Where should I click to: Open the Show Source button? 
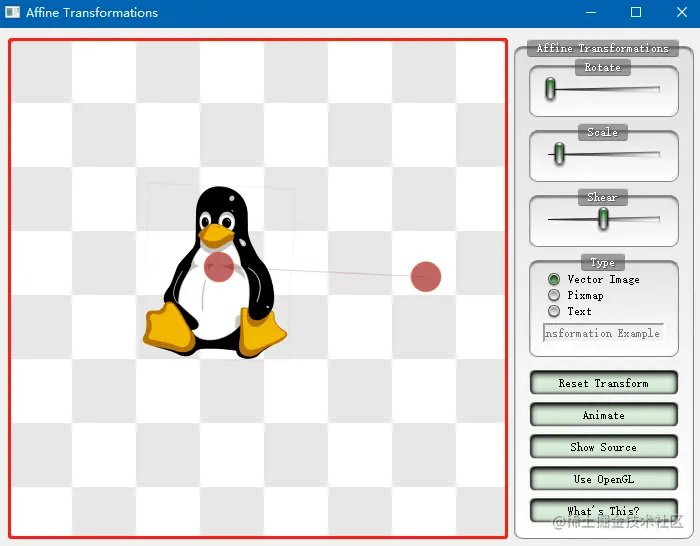pos(604,447)
